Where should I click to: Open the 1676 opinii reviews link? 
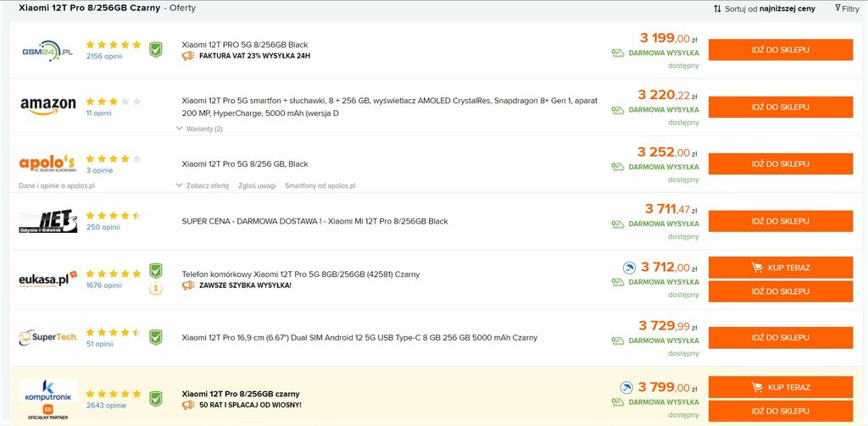click(x=104, y=285)
